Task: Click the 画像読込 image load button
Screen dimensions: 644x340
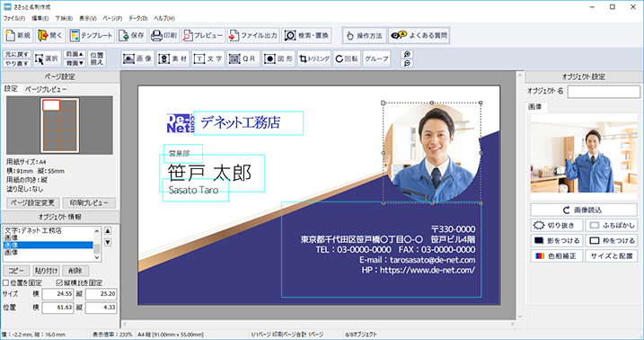Action: (x=584, y=210)
